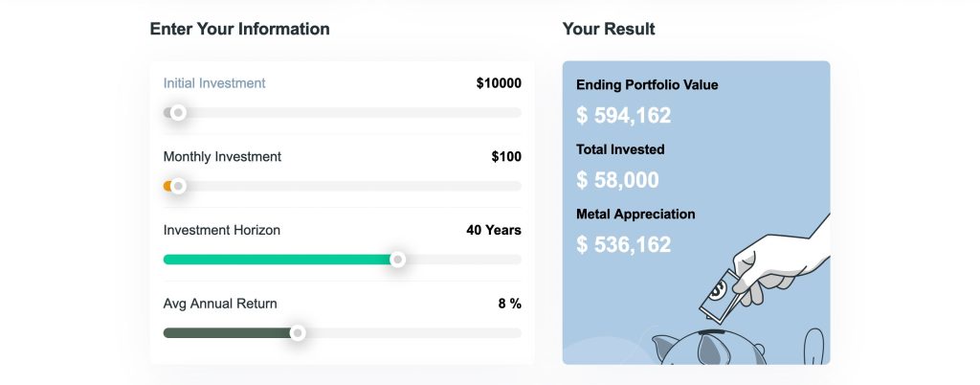Screen dimensions: 980x385
Task: Click the green filled Investment Horizon track
Action: (278, 260)
